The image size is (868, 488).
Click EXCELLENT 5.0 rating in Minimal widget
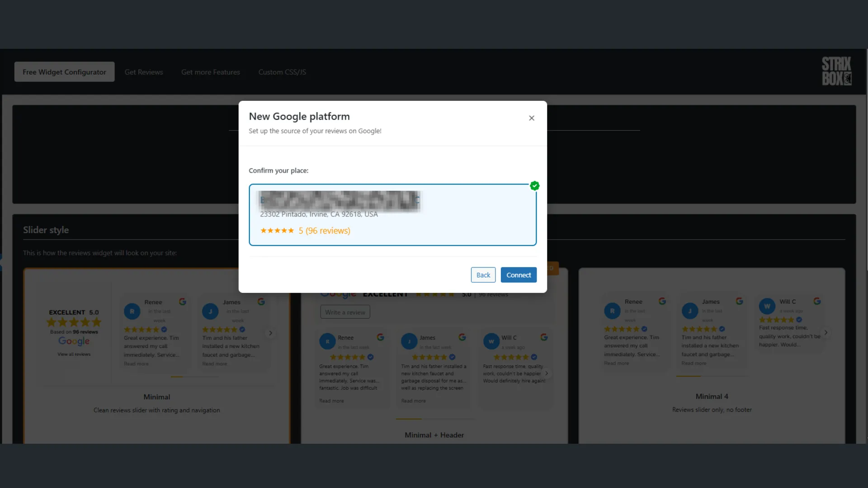tap(74, 312)
